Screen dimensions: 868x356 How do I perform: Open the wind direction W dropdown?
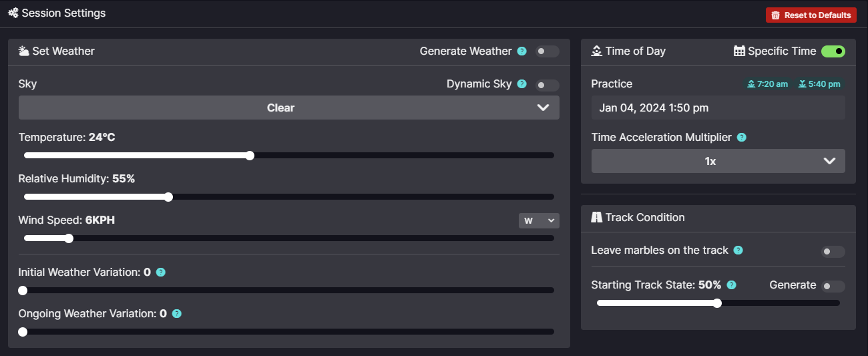point(539,220)
